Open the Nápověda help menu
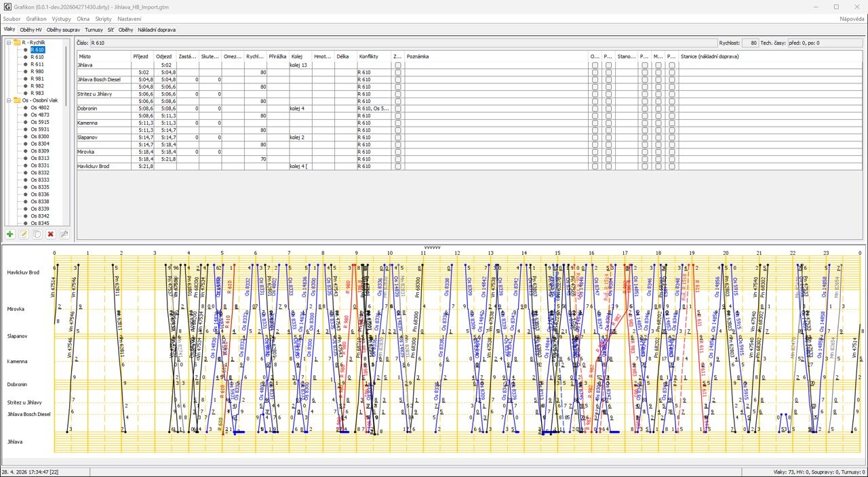Viewport: 868px width, 477px height. 852,19
